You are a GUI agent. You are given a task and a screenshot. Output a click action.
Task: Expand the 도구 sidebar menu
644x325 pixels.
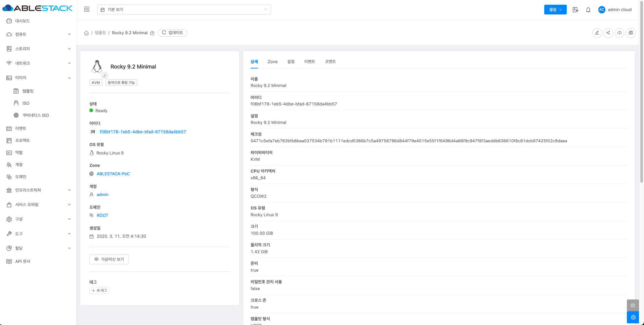[38, 234]
